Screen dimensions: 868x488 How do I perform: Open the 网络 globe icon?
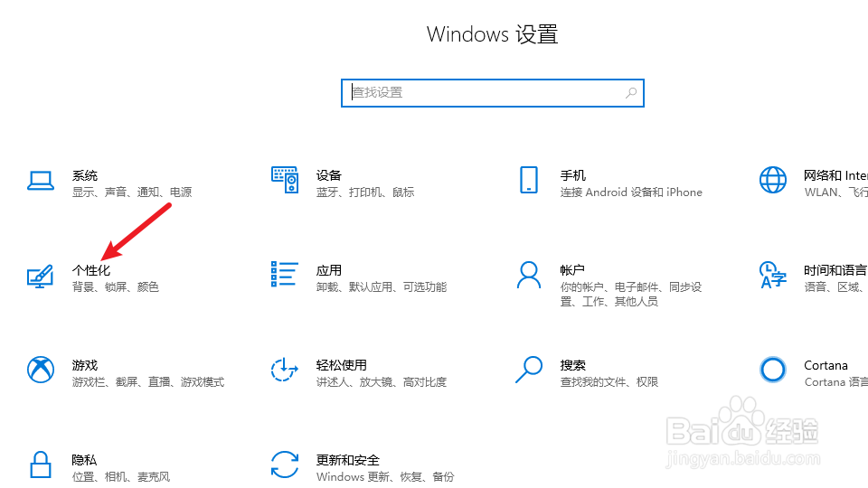pos(773,180)
